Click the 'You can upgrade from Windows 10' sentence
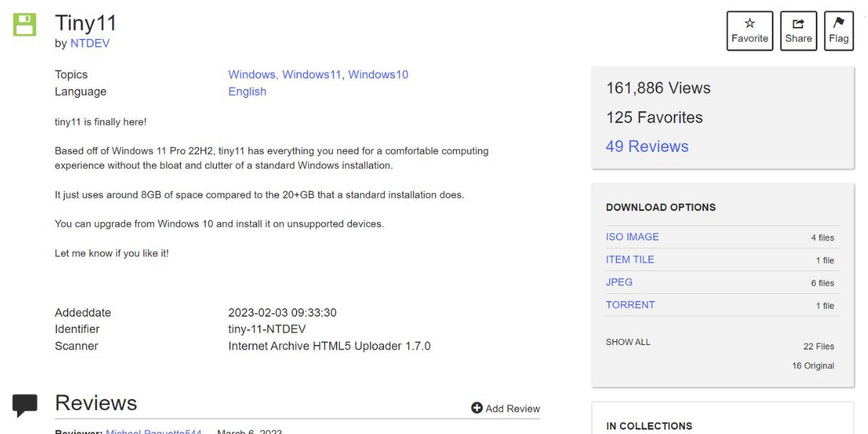Viewport: 868px width, 434px height. (219, 224)
